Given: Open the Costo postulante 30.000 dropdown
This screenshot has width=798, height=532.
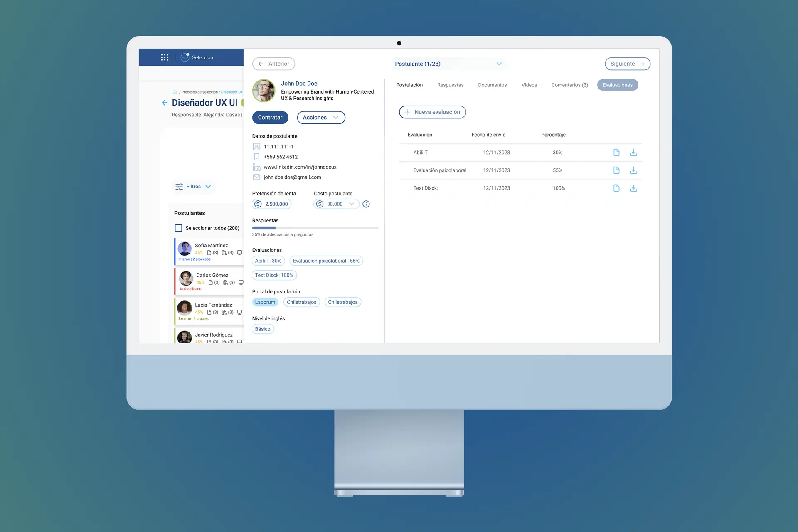Looking at the screenshot, I should [336, 204].
